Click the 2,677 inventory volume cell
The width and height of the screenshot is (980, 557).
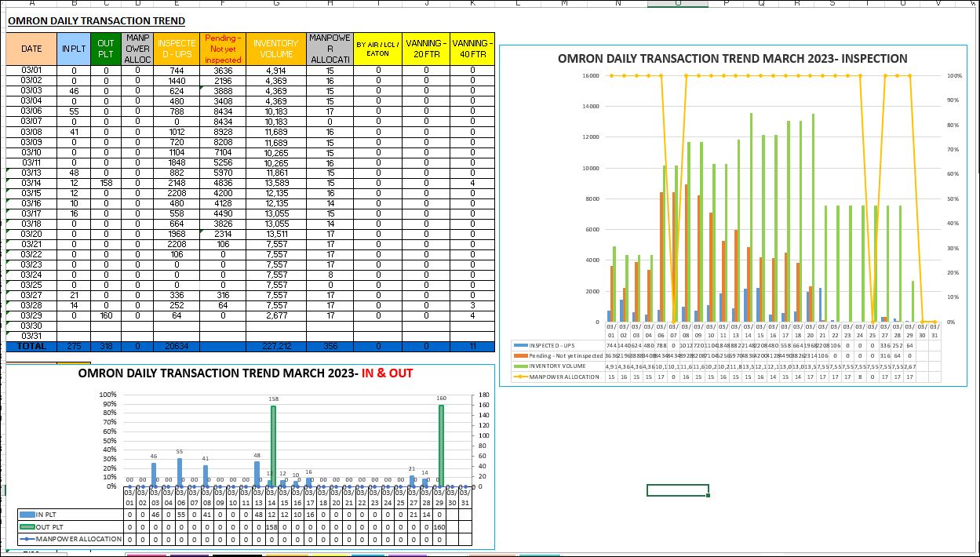click(275, 315)
